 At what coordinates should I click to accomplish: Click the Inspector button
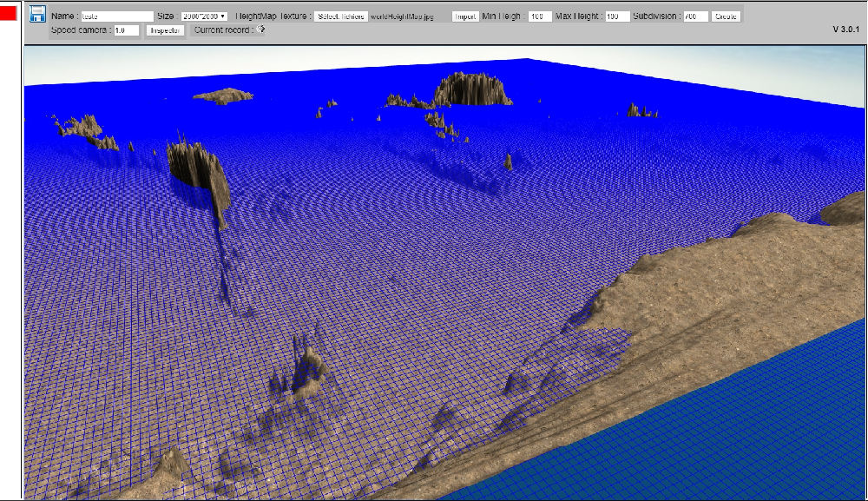coord(165,30)
